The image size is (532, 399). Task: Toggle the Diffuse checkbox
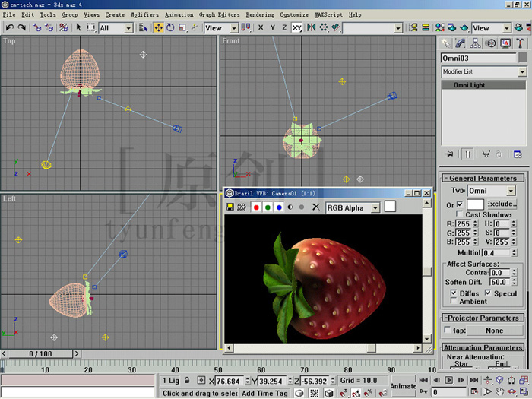click(x=453, y=293)
